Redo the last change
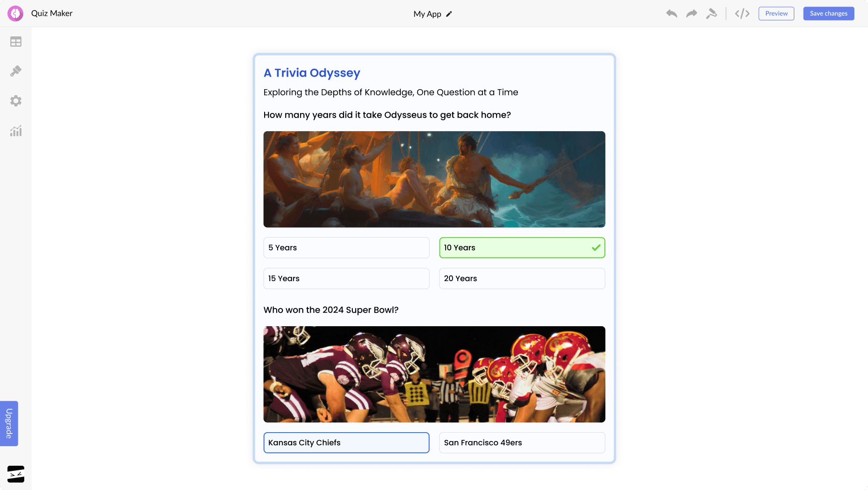This screenshot has height=490, width=868. 691,14
